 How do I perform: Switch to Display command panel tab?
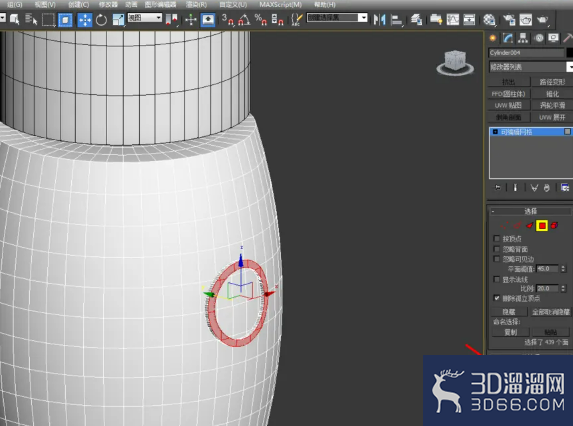pos(554,38)
